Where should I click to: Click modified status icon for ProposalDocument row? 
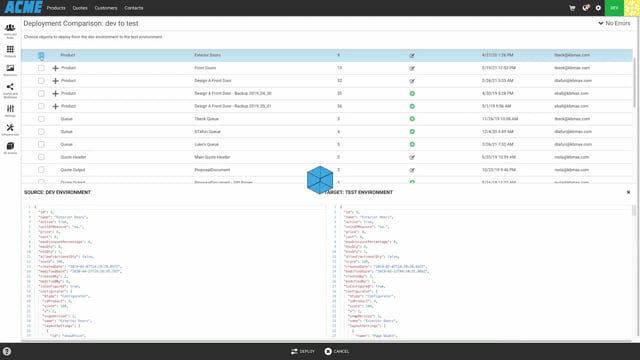click(x=412, y=170)
